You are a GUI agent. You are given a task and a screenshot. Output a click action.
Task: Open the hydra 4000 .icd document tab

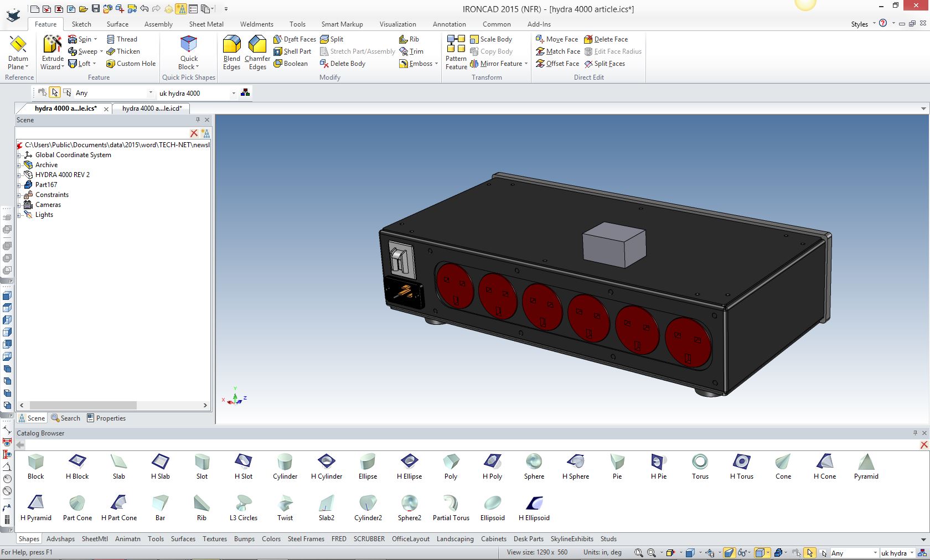[152, 108]
